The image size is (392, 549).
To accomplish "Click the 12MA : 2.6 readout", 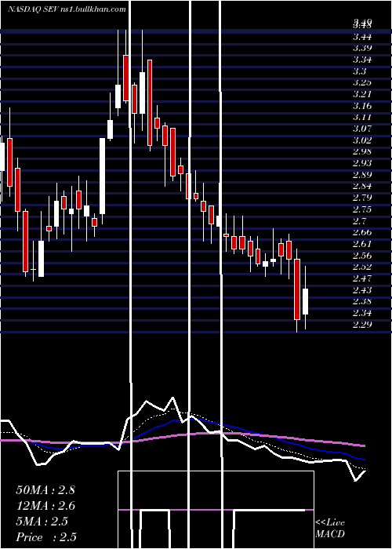I will tap(45, 506).
